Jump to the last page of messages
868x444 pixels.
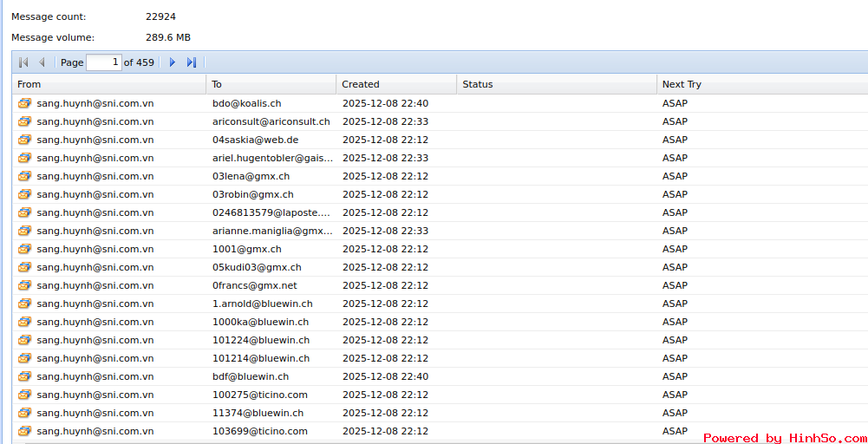coord(192,62)
